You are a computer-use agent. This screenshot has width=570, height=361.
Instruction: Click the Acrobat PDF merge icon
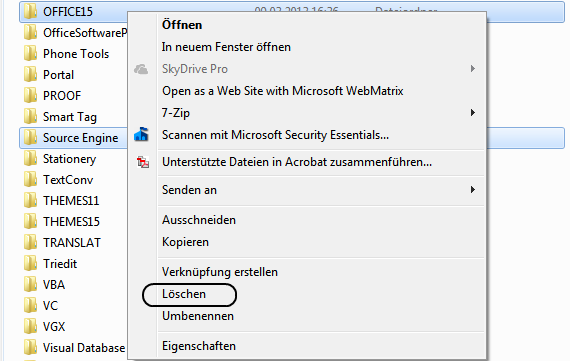click(x=143, y=162)
